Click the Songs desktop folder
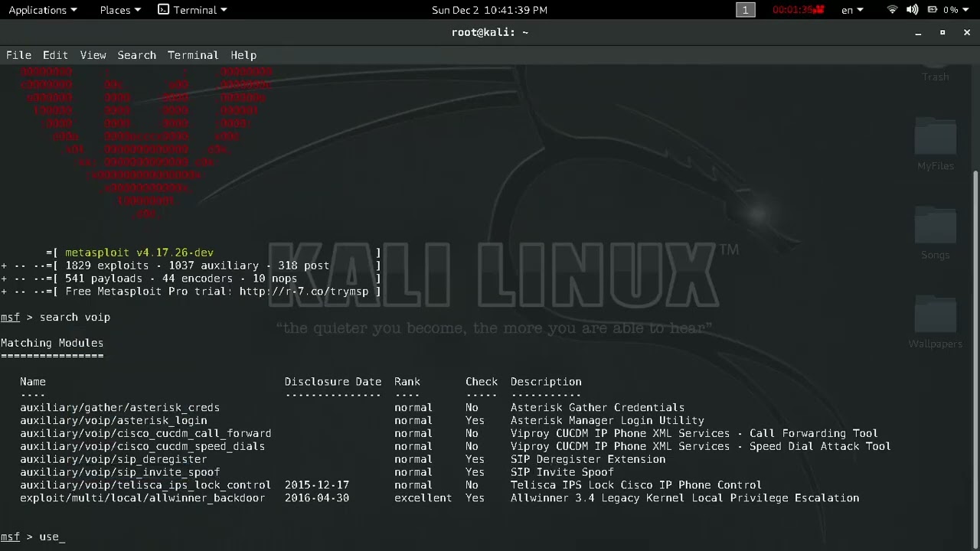 [x=936, y=233]
